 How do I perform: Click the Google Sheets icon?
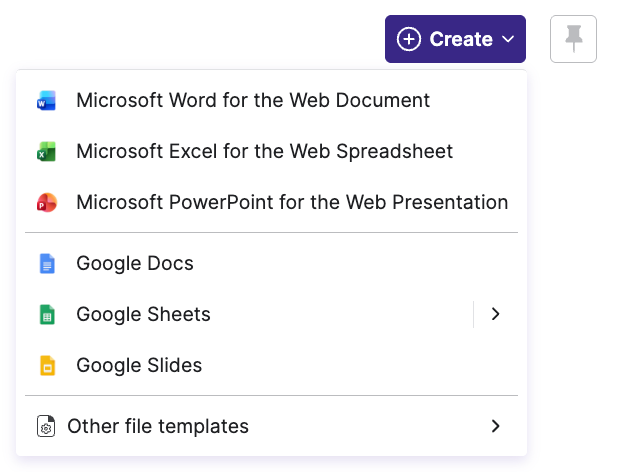pyautogui.click(x=47, y=314)
